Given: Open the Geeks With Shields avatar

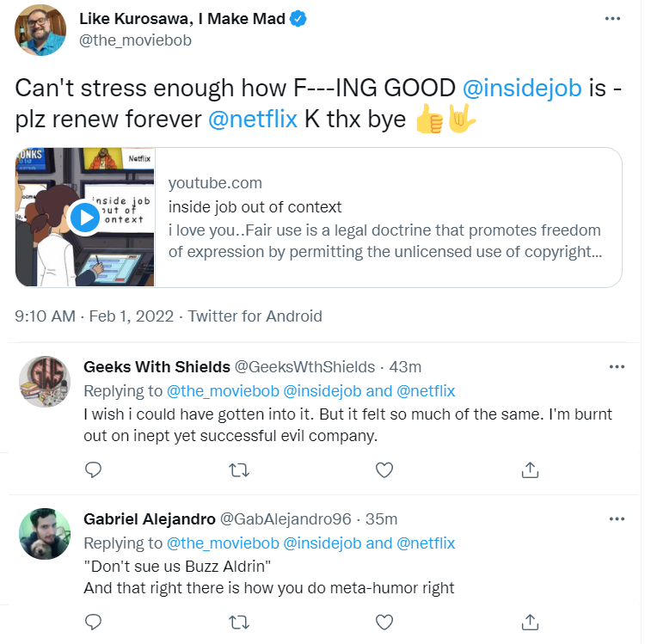Looking at the screenshot, I should pyautogui.click(x=45, y=383).
